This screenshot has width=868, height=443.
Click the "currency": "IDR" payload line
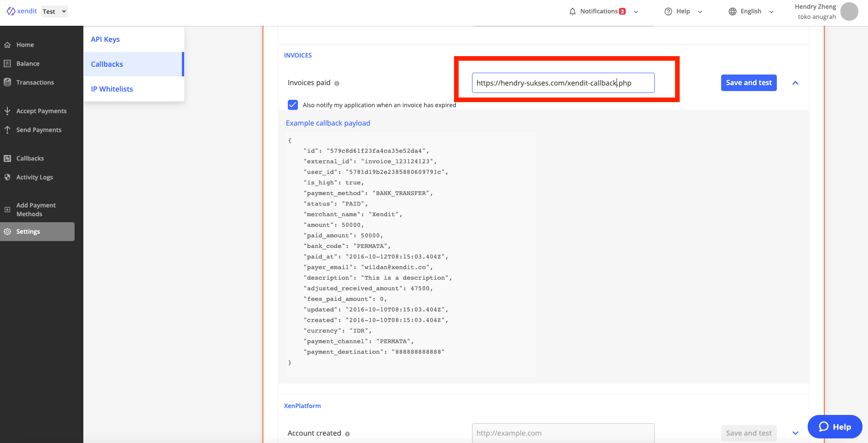pos(337,331)
